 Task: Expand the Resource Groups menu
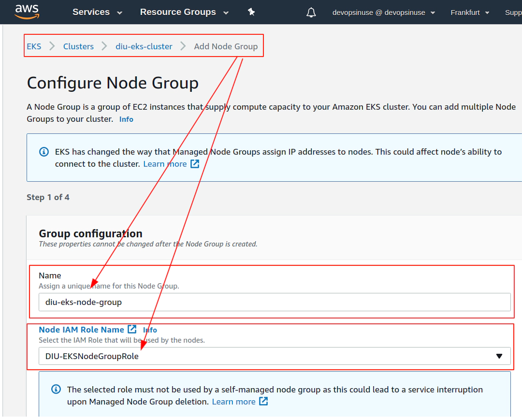(184, 12)
